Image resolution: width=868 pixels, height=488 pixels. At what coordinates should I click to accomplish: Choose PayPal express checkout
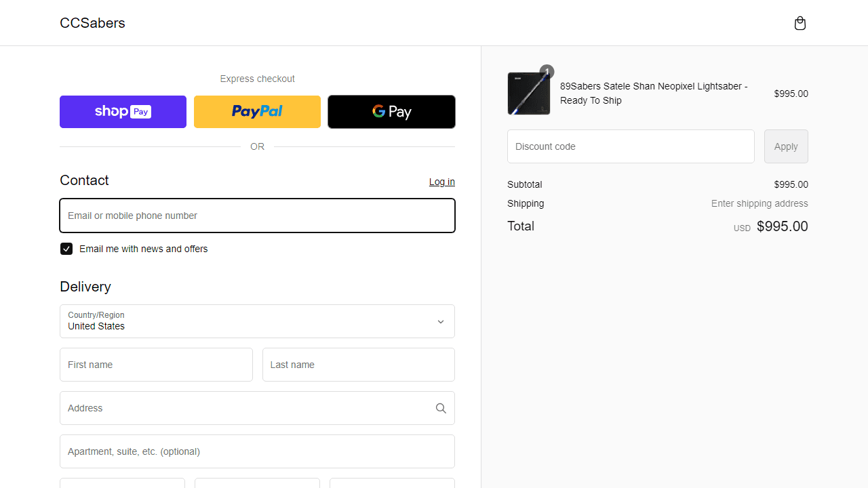(257, 112)
